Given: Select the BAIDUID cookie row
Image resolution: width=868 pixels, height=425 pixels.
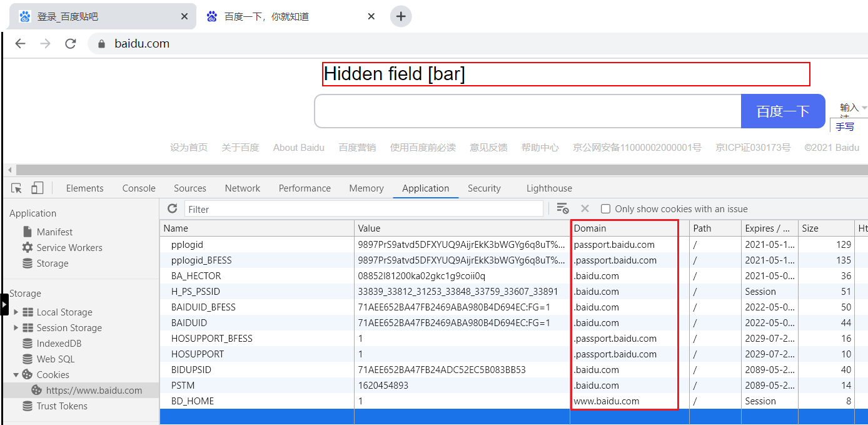Looking at the screenshot, I should [x=513, y=322].
